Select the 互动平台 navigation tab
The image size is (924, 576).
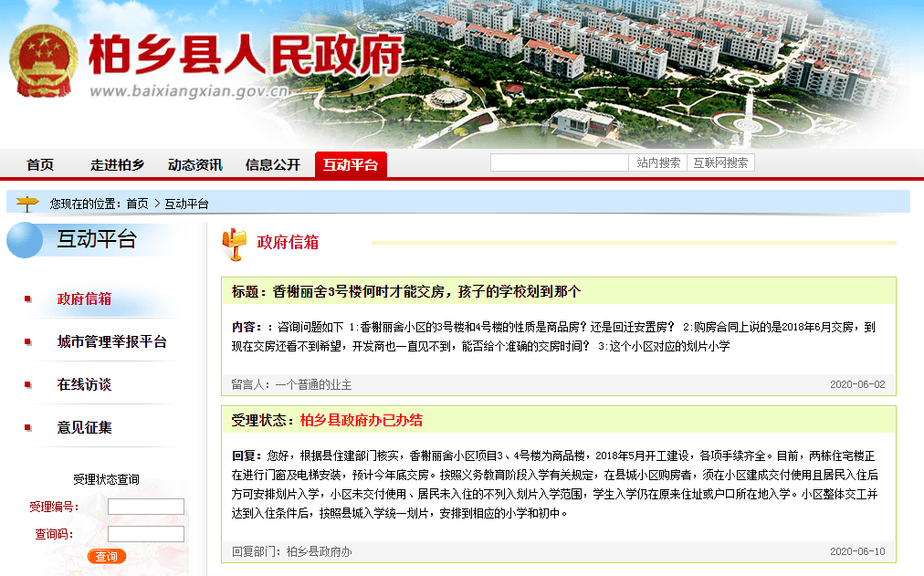coord(351,164)
